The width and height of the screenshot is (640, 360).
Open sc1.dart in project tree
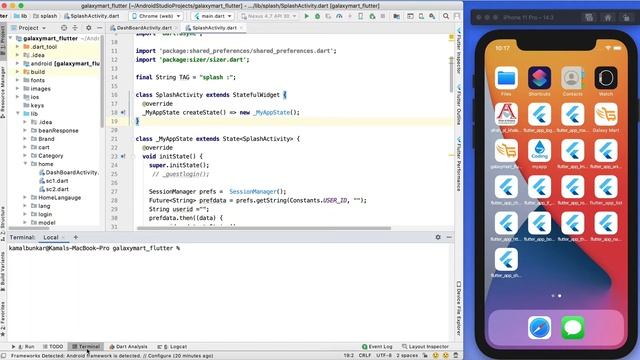pyautogui.click(x=57, y=180)
